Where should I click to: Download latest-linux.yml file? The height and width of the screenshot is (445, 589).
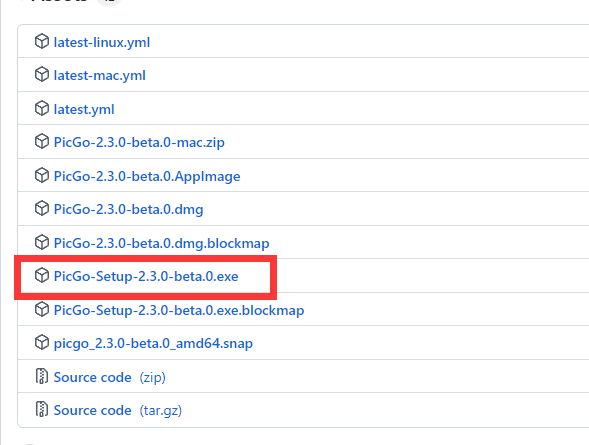[x=102, y=42]
